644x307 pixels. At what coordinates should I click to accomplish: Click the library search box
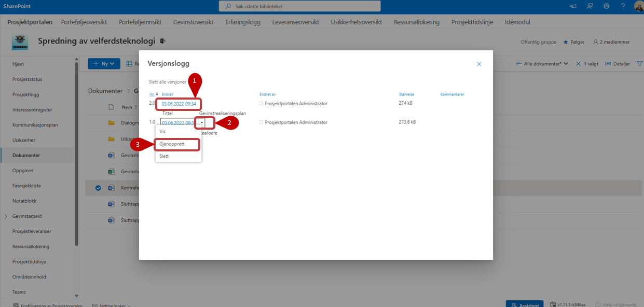click(300, 6)
